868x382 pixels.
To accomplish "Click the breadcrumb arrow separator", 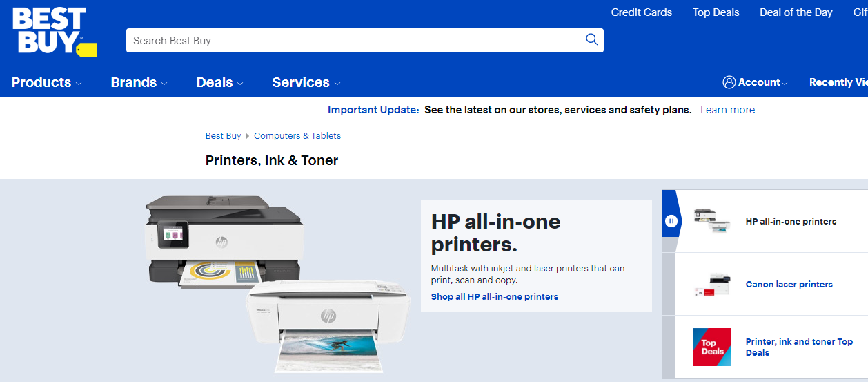I will pyautogui.click(x=248, y=136).
